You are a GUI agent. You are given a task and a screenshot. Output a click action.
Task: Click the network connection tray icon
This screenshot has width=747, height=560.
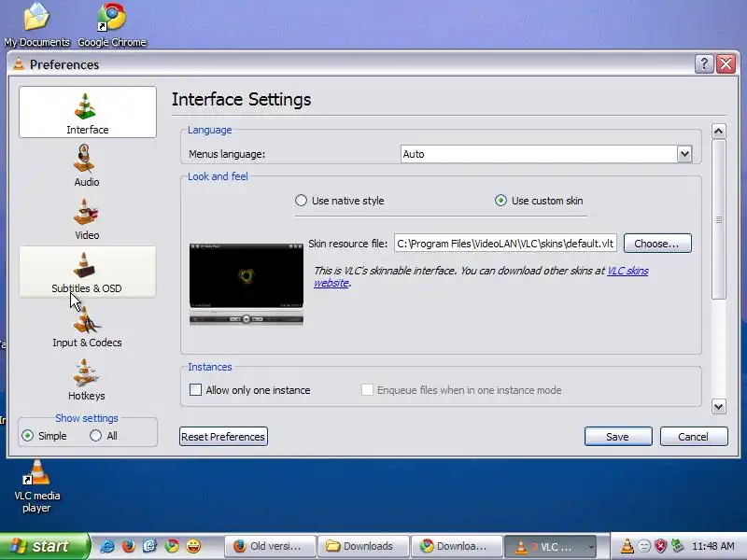tap(677, 546)
